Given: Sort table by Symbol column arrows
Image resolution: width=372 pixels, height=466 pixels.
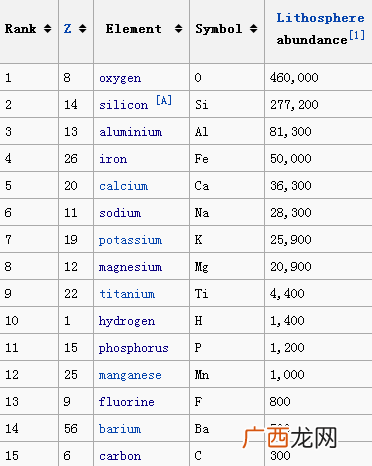Looking at the screenshot, I should [254, 29].
